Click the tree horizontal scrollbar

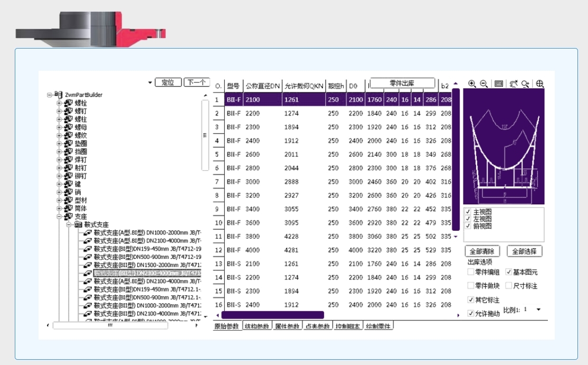coord(110,325)
